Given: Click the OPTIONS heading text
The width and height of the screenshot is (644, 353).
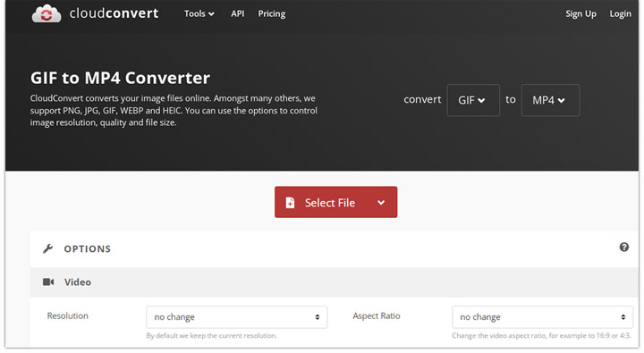Looking at the screenshot, I should pyautogui.click(x=88, y=248).
